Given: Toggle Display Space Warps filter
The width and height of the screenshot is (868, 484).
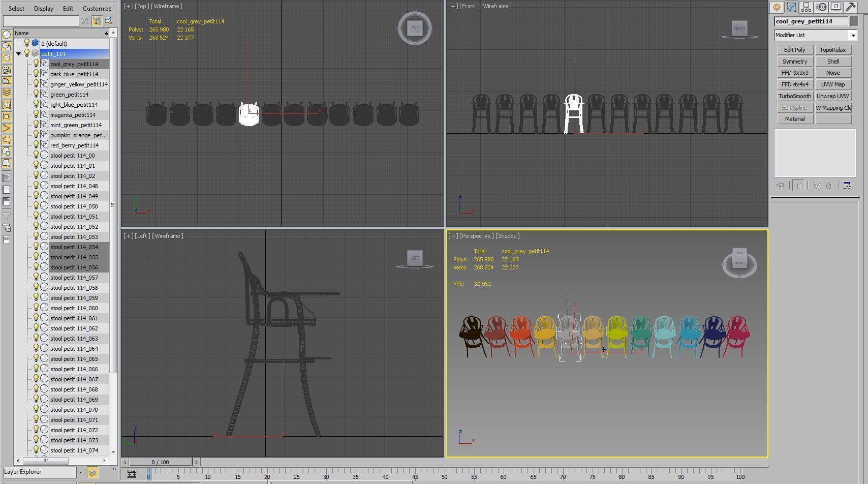Looking at the screenshot, I should click(x=7, y=93).
